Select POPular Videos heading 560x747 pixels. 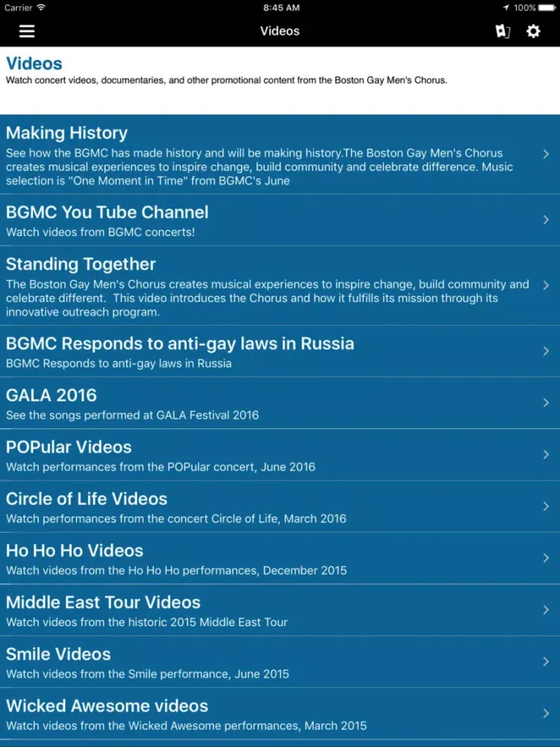click(x=69, y=447)
